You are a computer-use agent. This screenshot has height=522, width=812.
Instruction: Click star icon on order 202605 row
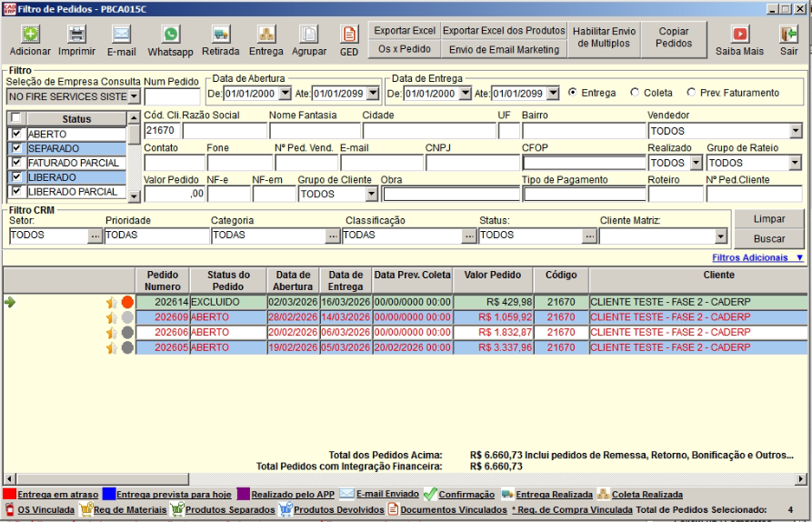(x=112, y=347)
